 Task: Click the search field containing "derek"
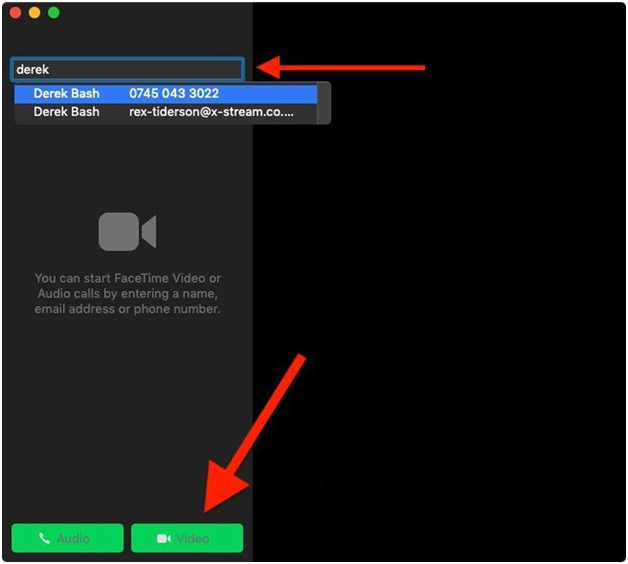(x=127, y=69)
